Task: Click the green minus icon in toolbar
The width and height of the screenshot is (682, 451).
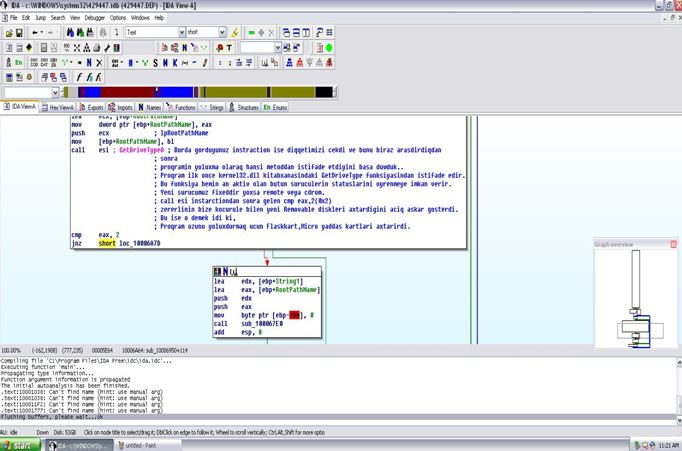Action: point(251,33)
